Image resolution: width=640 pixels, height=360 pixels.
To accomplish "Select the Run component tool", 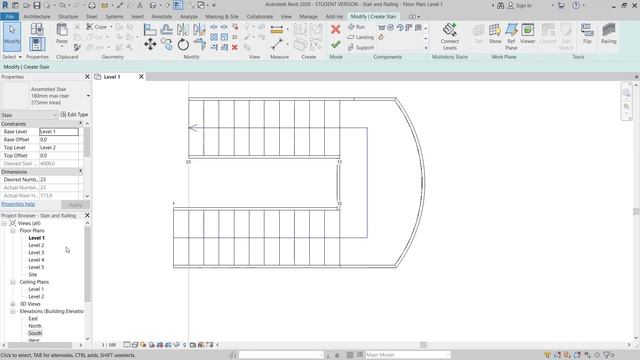I will pyautogui.click(x=356, y=27).
